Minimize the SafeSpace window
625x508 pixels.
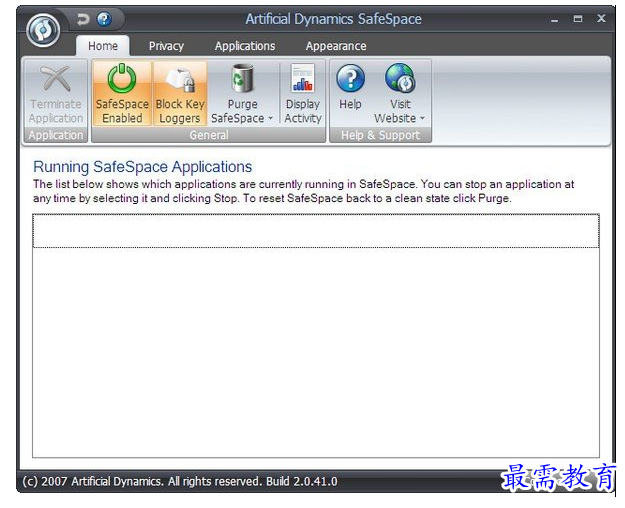pyautogui.click(x=555, y=19)
